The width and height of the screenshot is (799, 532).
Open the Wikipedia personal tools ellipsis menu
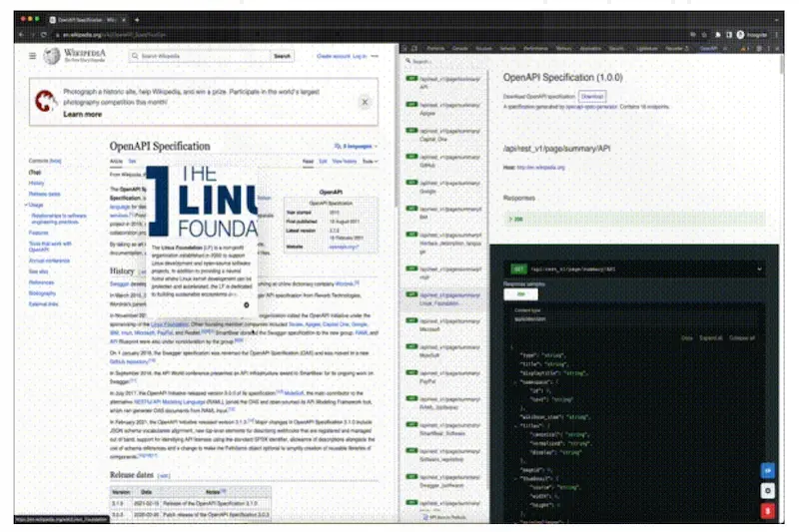tap(375, 56)
